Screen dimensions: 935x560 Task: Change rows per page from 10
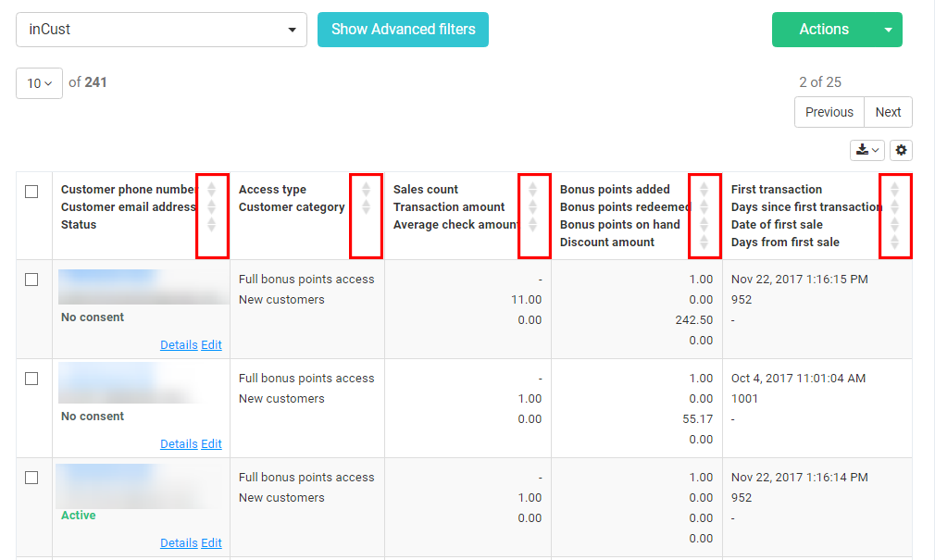39,83
